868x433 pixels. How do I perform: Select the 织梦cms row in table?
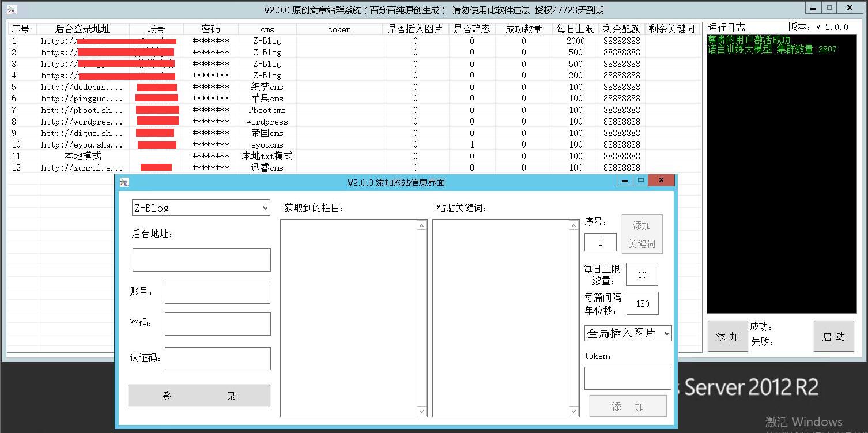coord(267,87)
